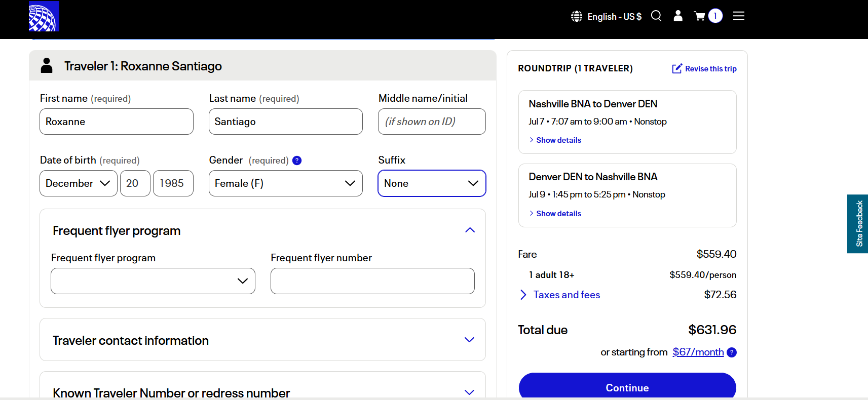
Task: Open the search magnifier icon
Action: 656,16
